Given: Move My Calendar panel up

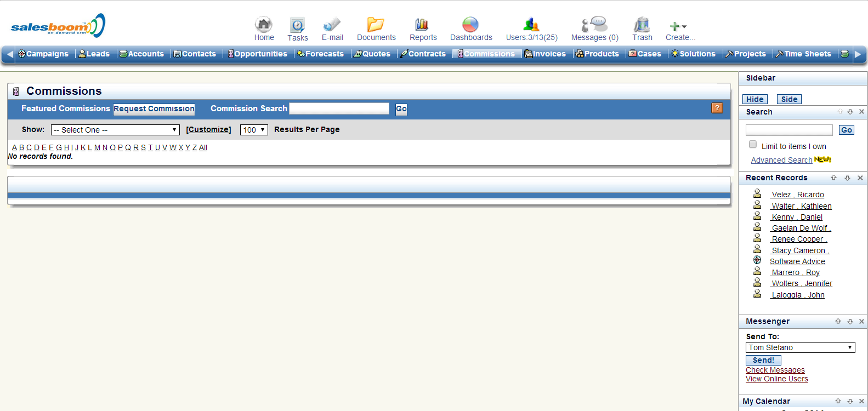Looking at the screenshot, I should (x=838, y=401).
